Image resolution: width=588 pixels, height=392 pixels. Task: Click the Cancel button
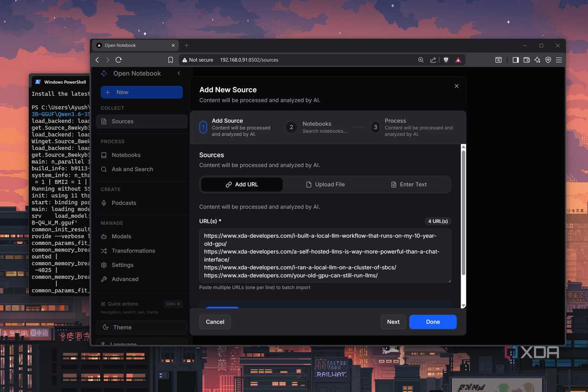pyautogui.click(x=215, y=322)
